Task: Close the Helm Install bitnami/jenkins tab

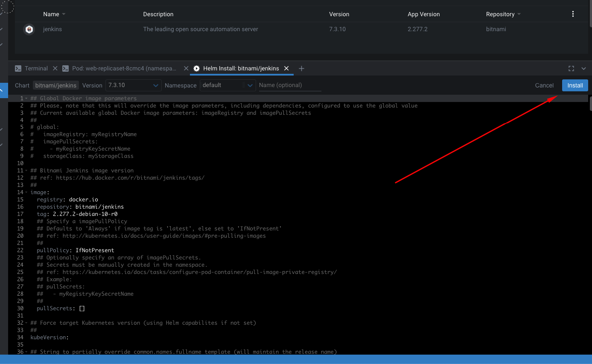Action: click(286, 68)
